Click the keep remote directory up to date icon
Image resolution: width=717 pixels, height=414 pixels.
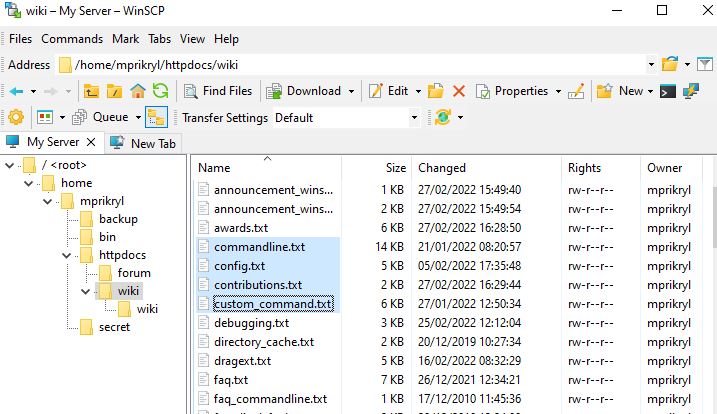tap(443, 118)
